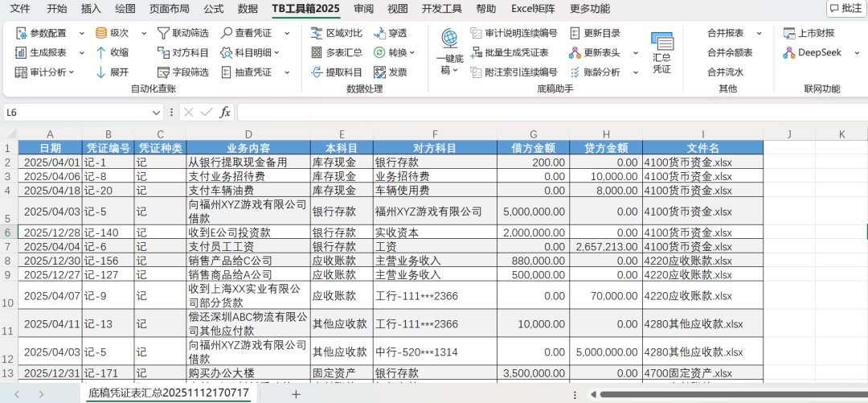Click the 批注 comments button
Image resolution: width=868 pixels, height=403 pixels.
[x=845, y=8]
